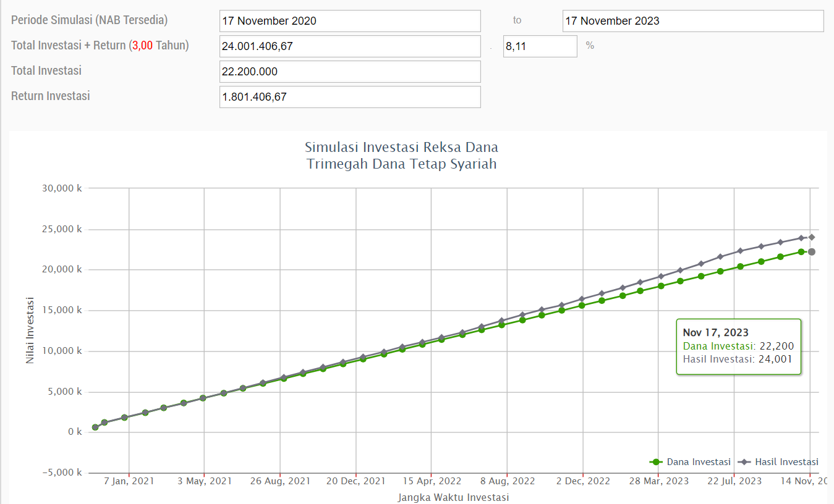The image size is (834, 504).
Task: Click the tooltip line 'Dana Investasi: 22,200'
Action: 738,346
